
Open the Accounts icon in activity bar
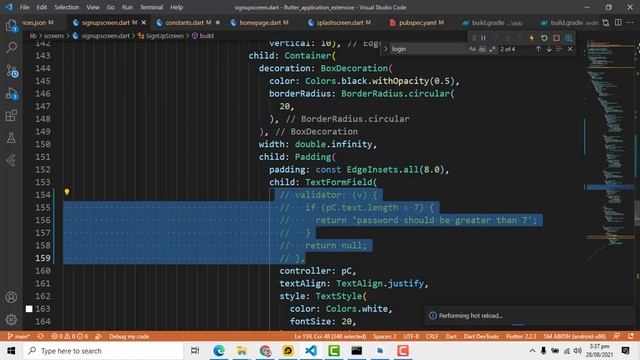pyautogui.click(x=11, y=297)
